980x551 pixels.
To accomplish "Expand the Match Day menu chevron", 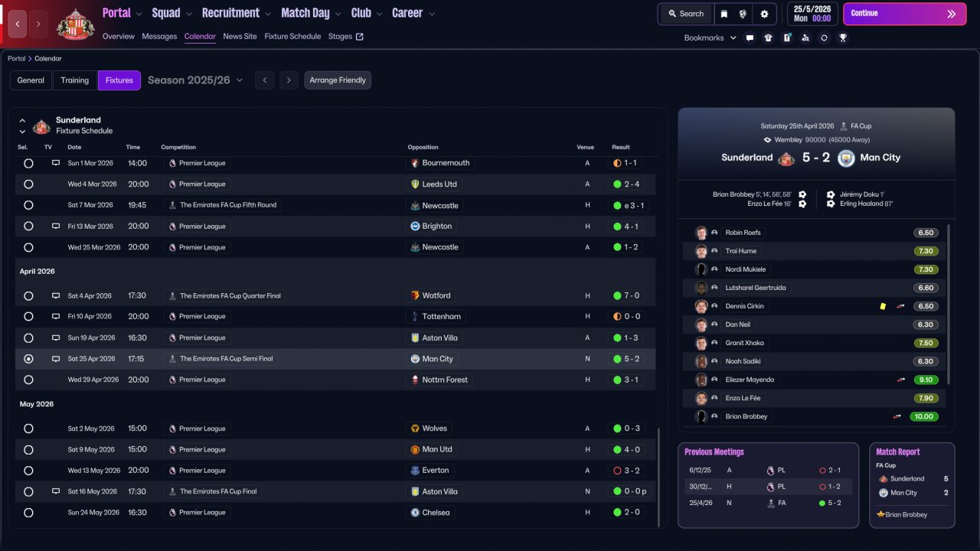I will (x=338, y=14).
